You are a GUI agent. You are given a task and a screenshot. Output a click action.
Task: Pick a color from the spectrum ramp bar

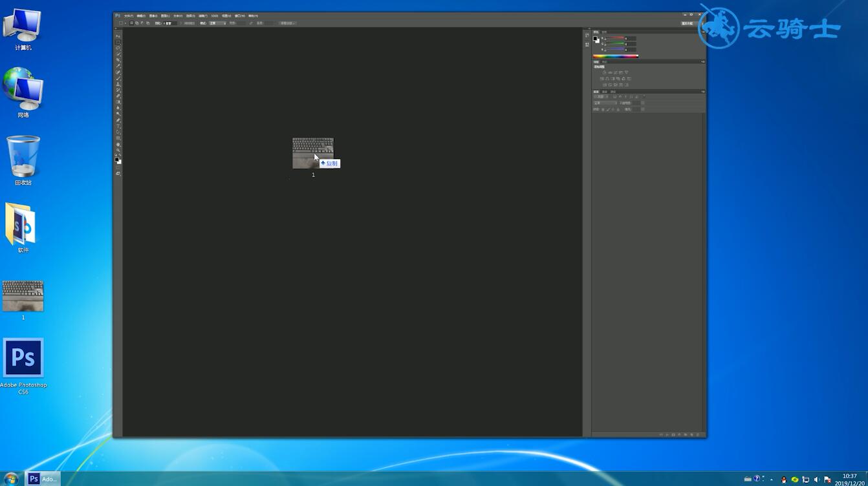[x=615, y=56]
